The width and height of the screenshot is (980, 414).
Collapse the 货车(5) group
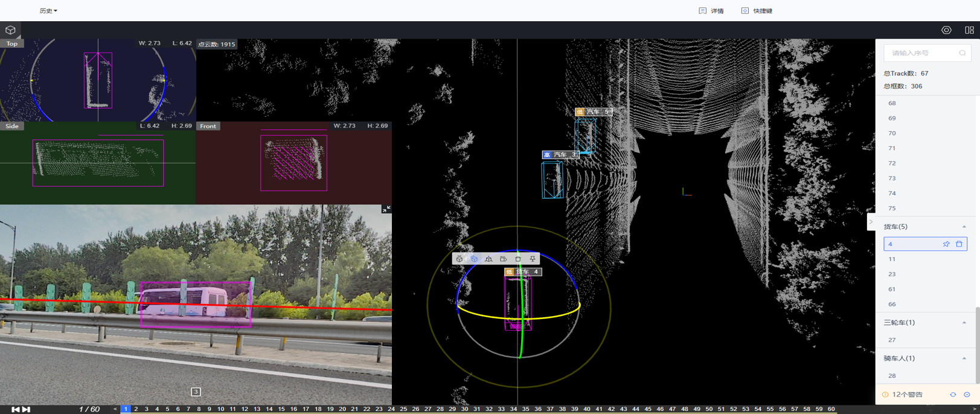(964, 227)
